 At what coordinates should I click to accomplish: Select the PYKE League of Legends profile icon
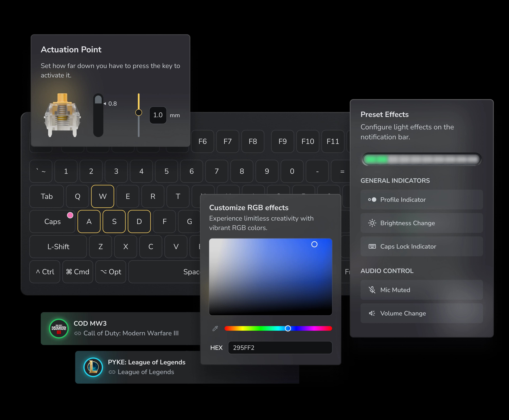click(x=93, y=367)
